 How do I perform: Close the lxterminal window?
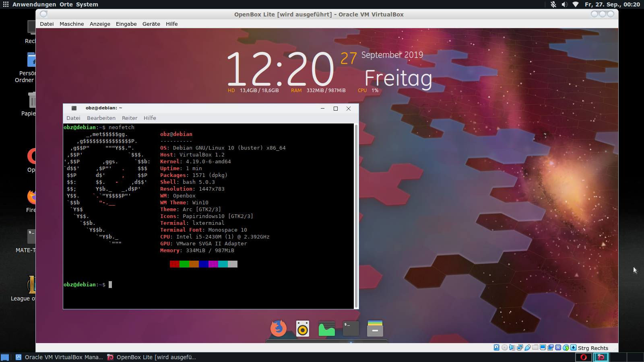[349, 108]
